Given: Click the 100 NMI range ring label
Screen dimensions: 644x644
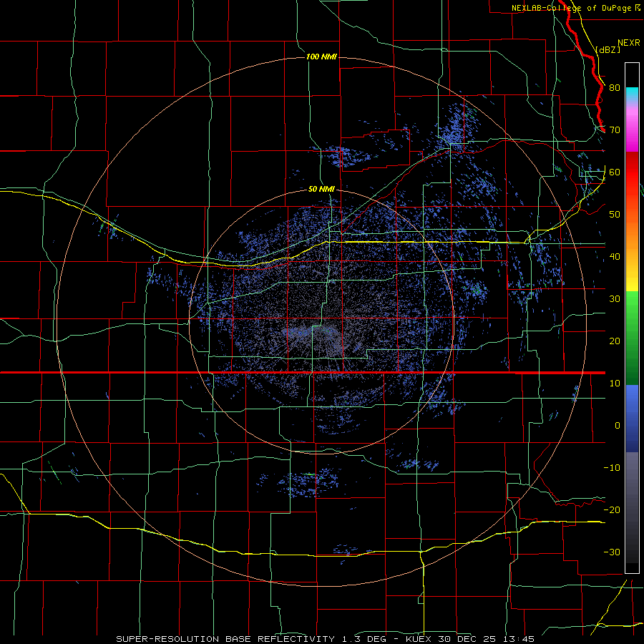Looking at the screenshot, I should pyautogui.click(x=321, y=57).
